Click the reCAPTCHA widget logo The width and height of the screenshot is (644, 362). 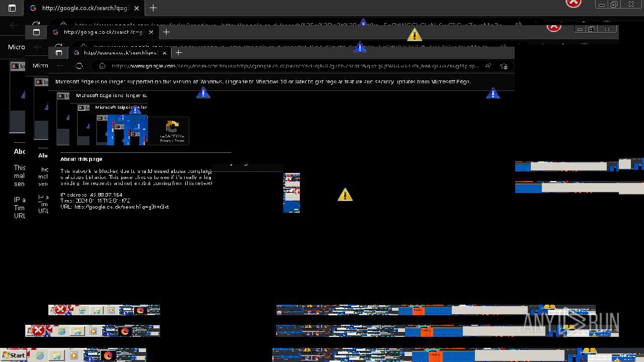(172, 127)
